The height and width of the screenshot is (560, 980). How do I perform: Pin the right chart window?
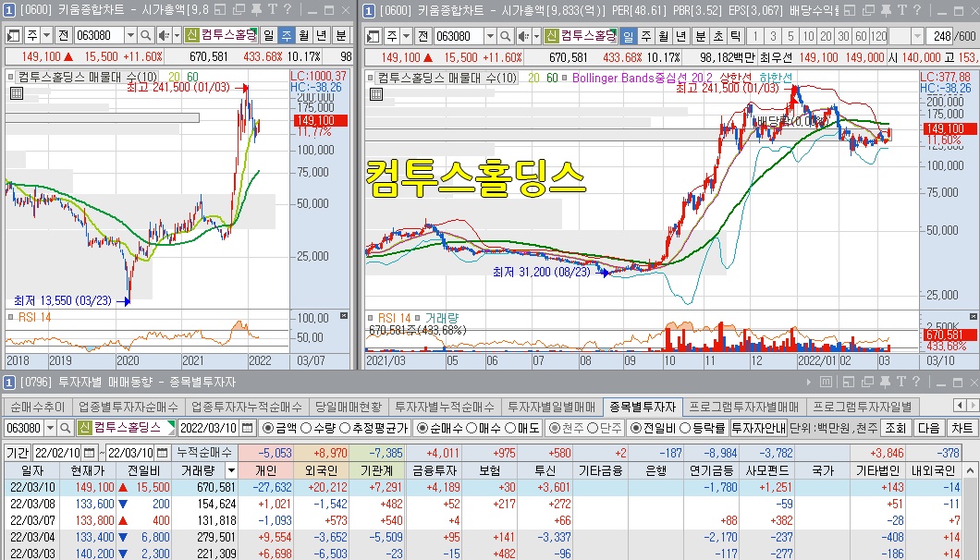(885, 9)
